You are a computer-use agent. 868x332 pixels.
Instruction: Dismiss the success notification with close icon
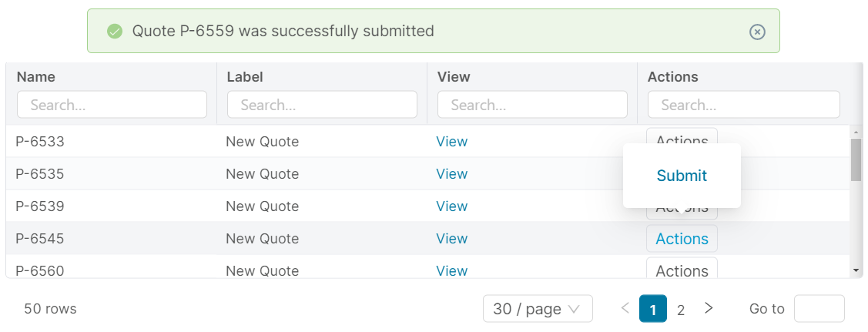tap(757, 32)
